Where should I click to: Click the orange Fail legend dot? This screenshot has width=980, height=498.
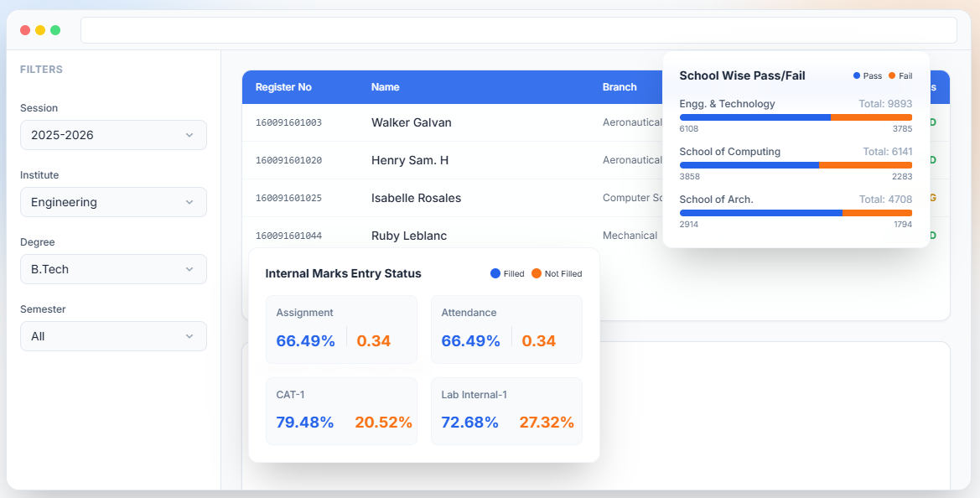[x=891, y=75]
